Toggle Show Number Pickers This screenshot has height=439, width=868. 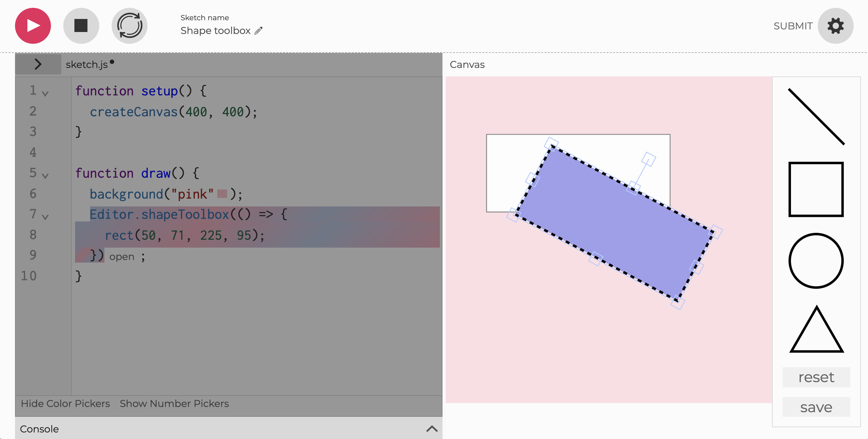(x=174, y=403)
